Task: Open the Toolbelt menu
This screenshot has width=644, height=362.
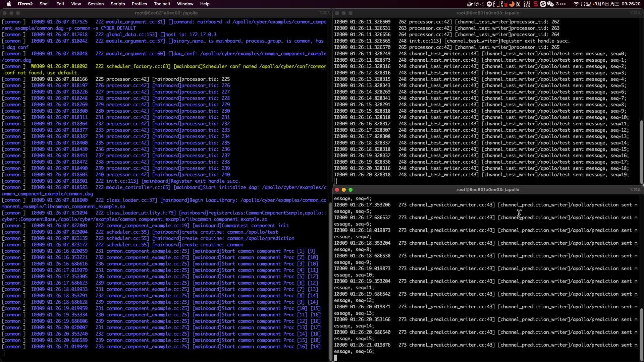Action: 162,4
